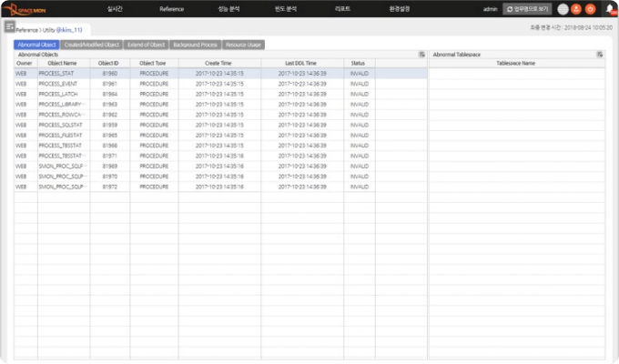
Task: Click the globe language icon
Action: pos(563,9)
